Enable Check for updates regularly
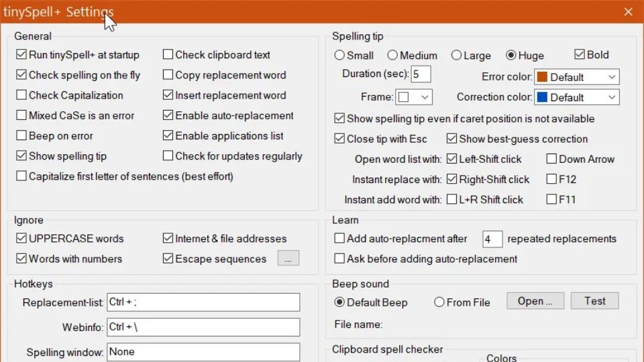Viewport: 644px width, 362px height. [x=168, y=156]
